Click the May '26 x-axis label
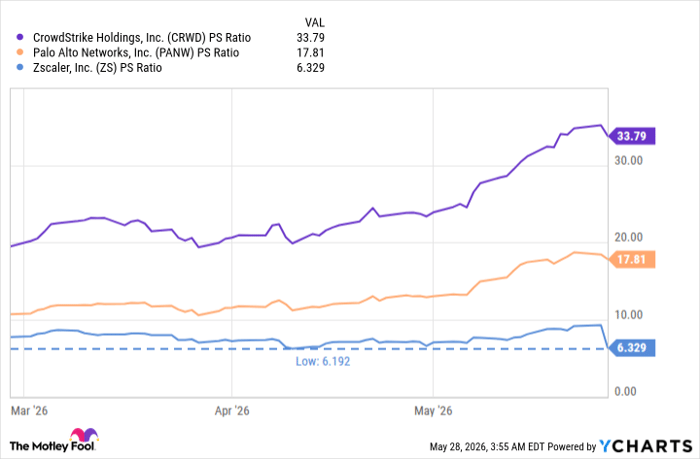This screenshot has width=700, height=459. click(433, 411)
